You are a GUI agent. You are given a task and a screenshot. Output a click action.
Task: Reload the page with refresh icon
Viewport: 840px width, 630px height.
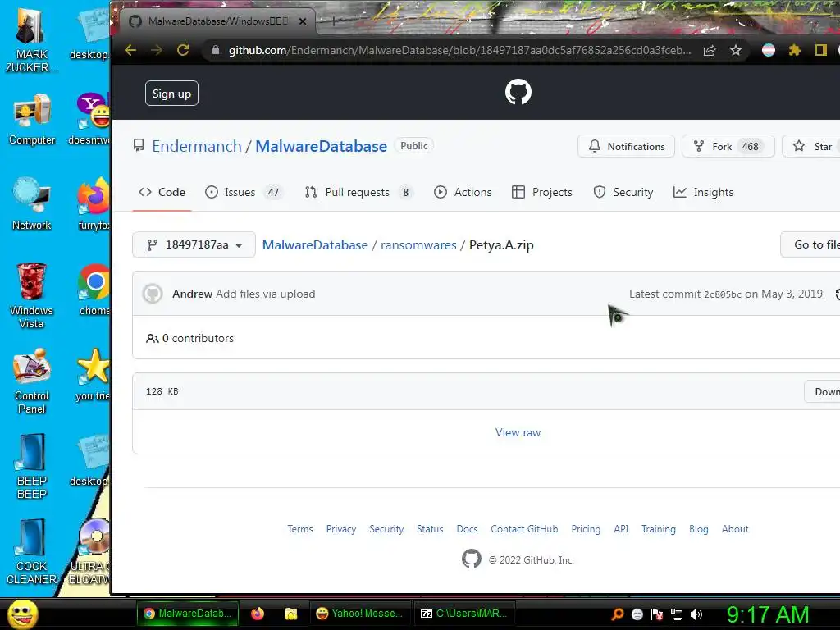click(x=183, y=50)
